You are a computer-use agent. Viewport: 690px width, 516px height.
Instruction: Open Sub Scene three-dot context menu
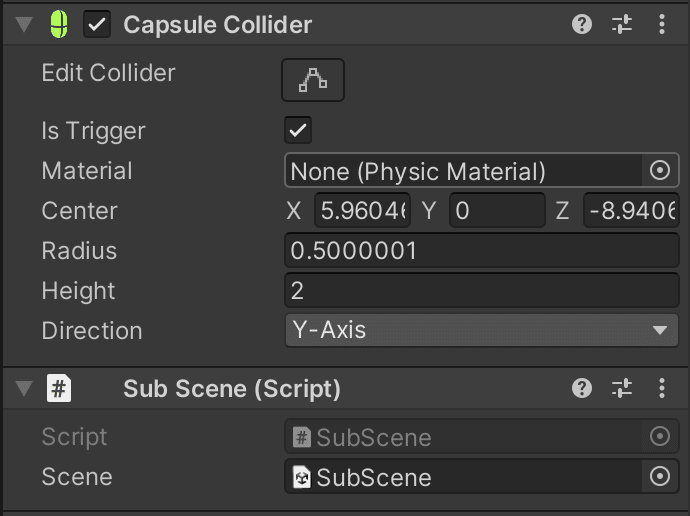click(x=661, y=388)
